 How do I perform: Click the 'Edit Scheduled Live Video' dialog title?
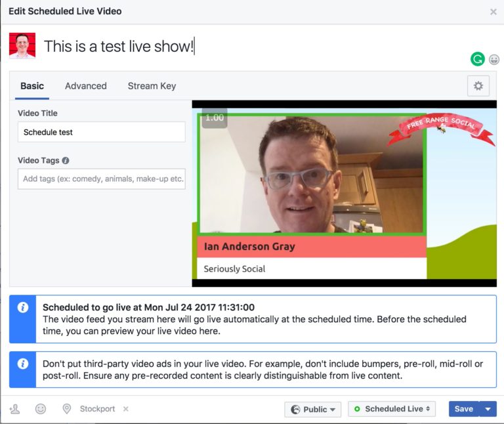65,11
